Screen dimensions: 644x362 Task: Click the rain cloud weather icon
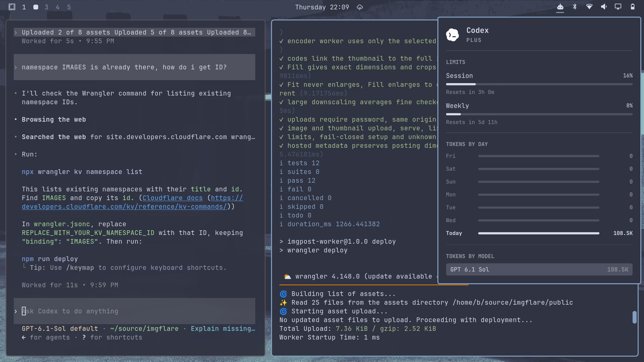tap(360, 7)
